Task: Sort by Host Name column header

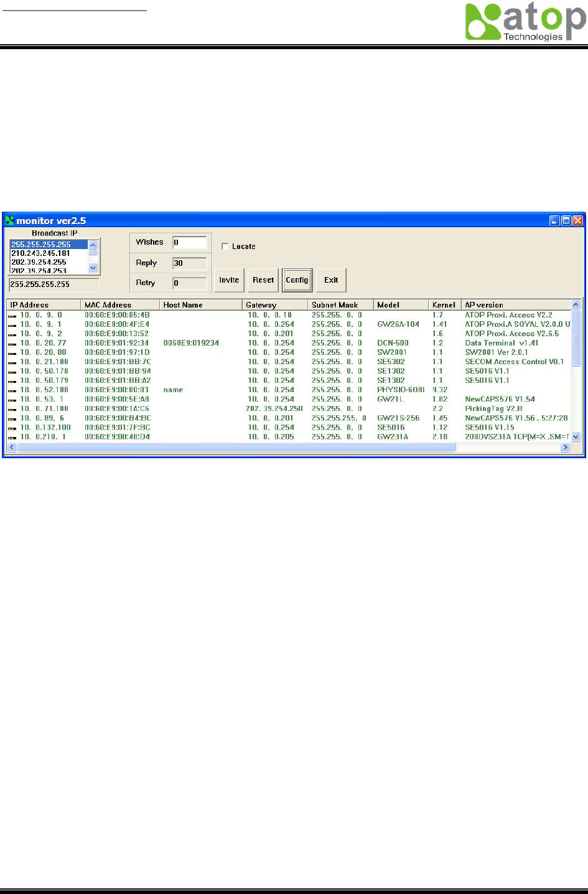Action: tap(200, 305)
